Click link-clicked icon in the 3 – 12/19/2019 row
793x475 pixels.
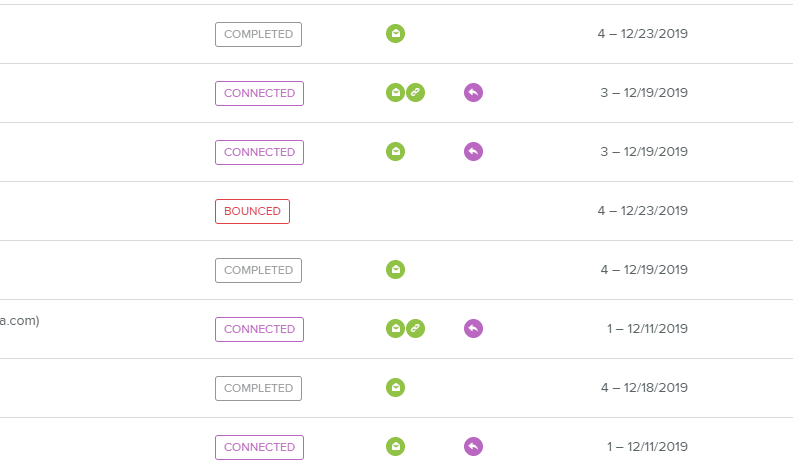coord(416,93)
